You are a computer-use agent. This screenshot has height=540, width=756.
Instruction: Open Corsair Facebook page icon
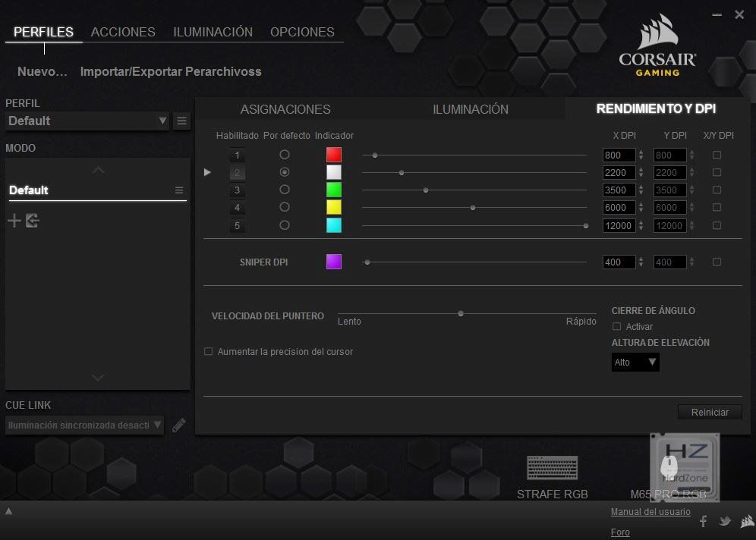[704, 521]
